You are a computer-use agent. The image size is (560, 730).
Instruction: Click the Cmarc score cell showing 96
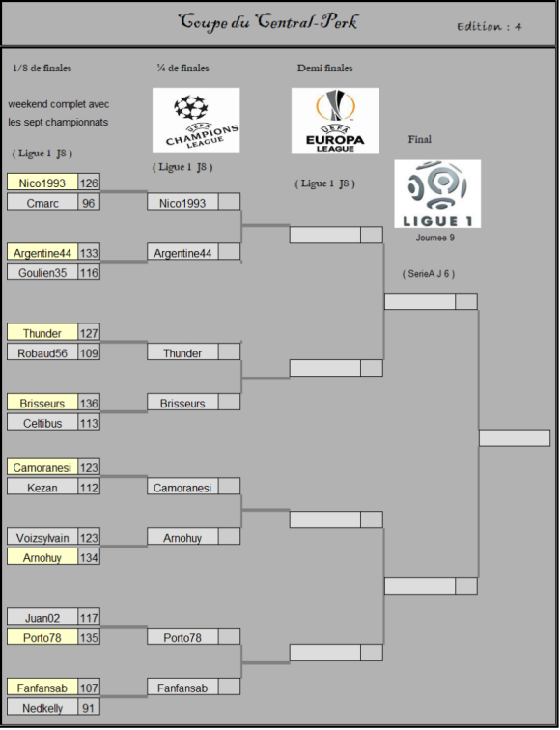[89, 202]
